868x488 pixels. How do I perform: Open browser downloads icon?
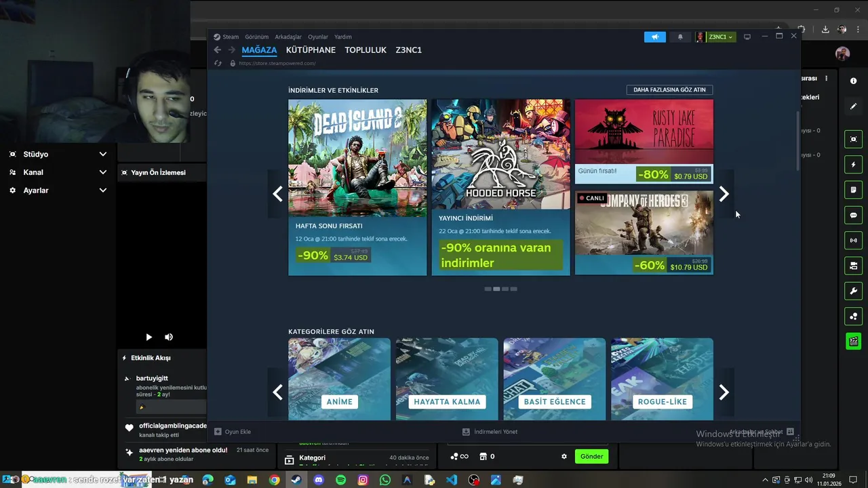[825, 30]
